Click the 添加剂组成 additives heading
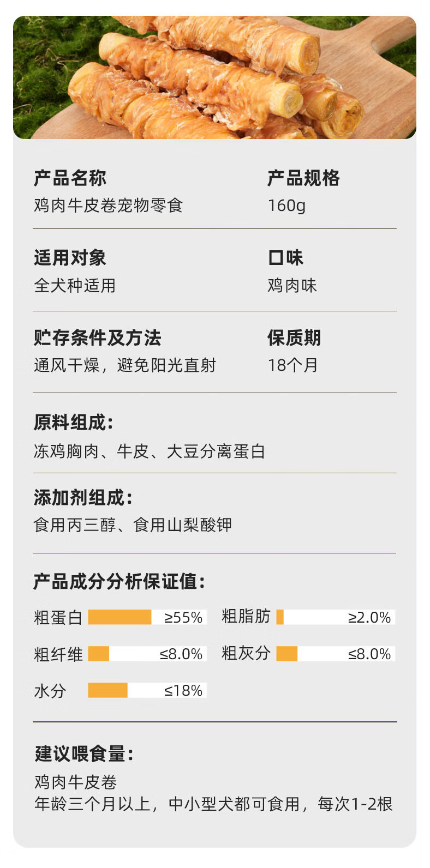The height and width of the screenshot is (868, 430). (83, 498)
